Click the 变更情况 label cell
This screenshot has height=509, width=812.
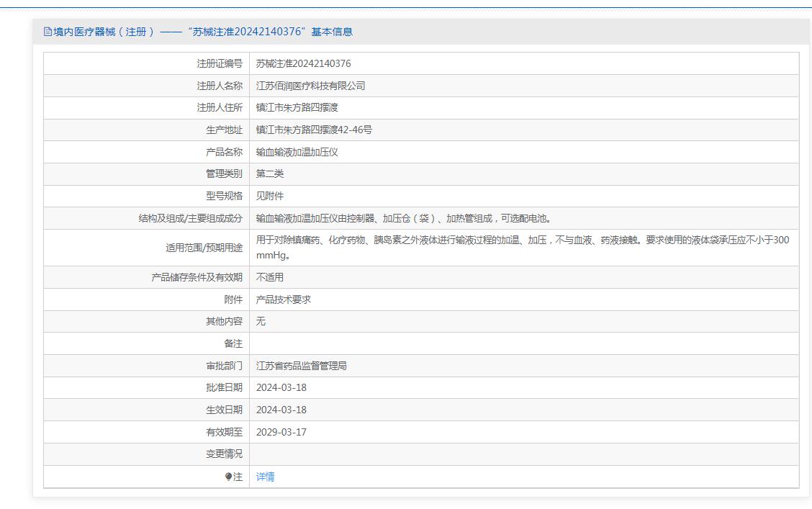[146, 454]
